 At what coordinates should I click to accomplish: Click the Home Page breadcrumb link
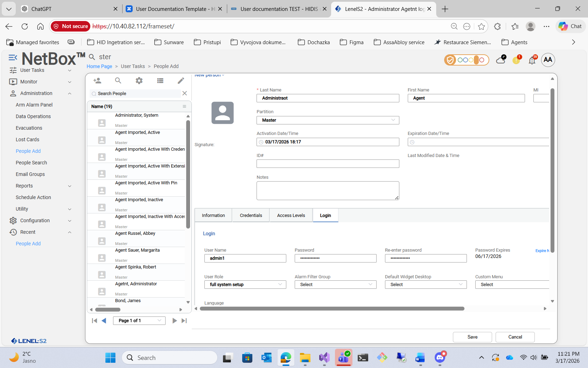click(99, 66)
